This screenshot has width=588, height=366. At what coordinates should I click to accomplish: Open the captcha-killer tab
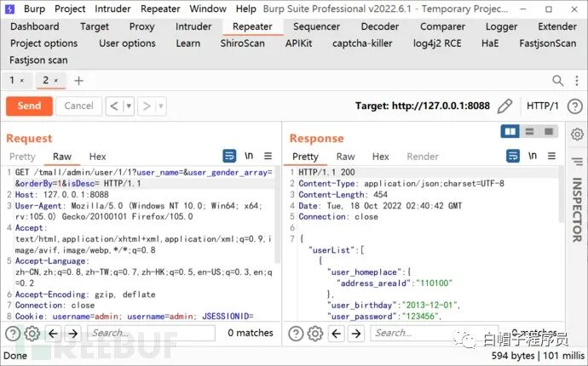(x=362, y=43)
